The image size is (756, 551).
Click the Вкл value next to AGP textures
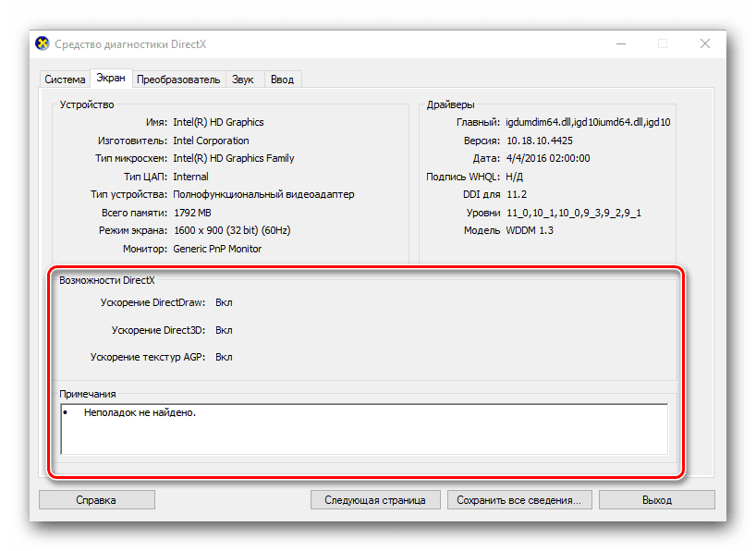pyautogui.click(x=225, y=358)
